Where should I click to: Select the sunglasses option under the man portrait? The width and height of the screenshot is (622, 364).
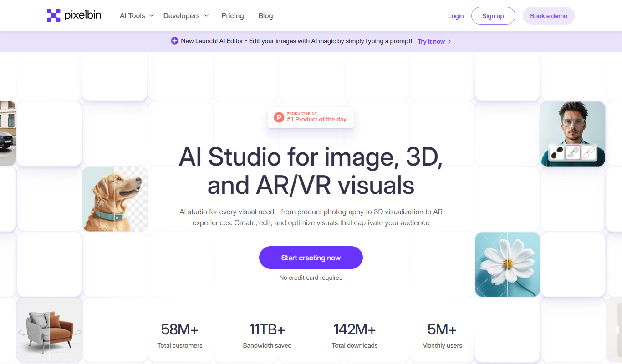[x=557, y=152]
